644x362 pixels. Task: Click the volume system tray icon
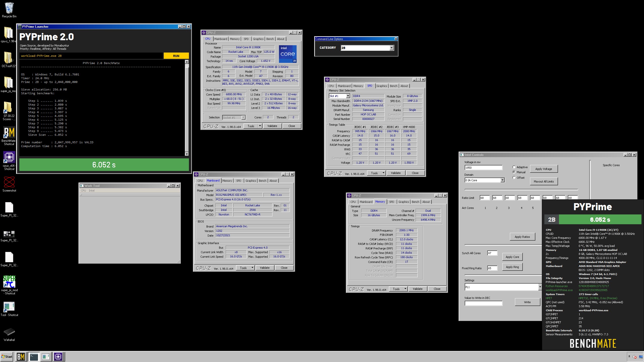point(635,356)
